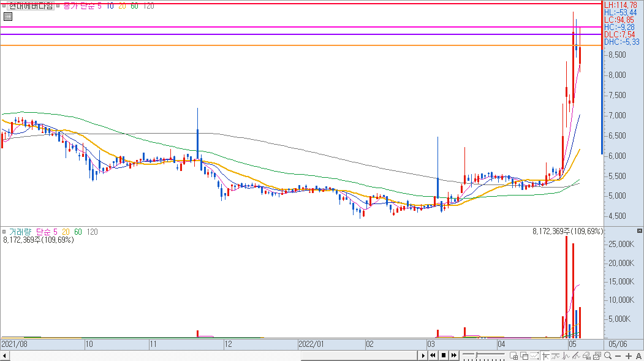Click the 2022/01 date axis label
This screenshot has height=361, width=644.
tap(311, 344)
